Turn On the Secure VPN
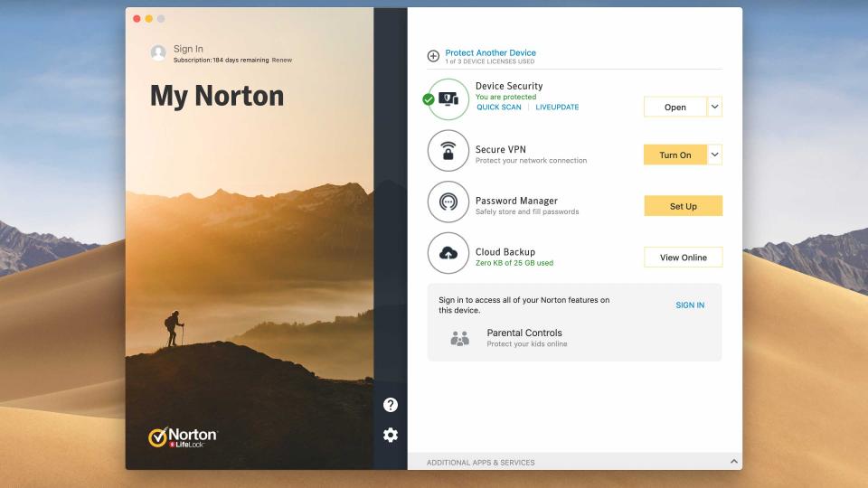Image resolution: width=868 pixels, height=488 pixels. 675,155
